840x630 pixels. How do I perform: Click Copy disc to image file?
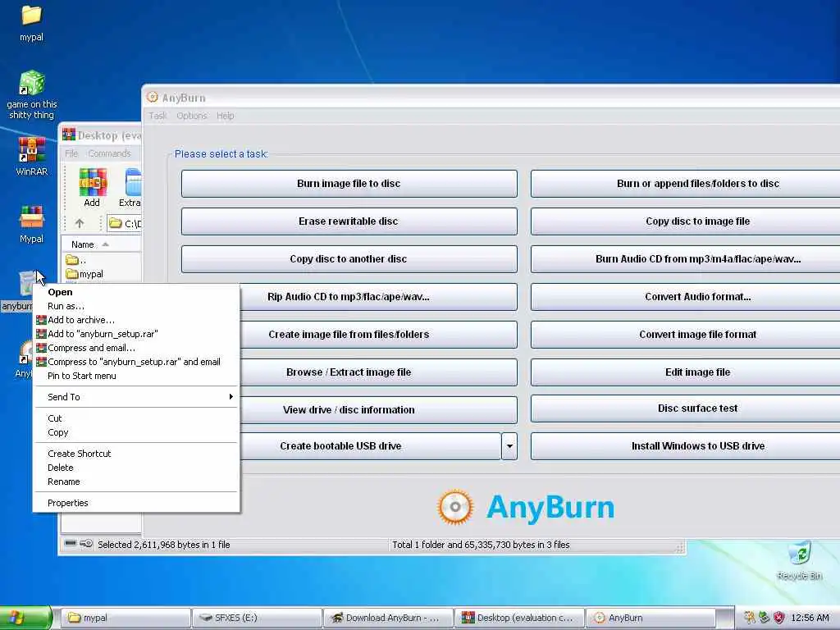tap(686, 221)
